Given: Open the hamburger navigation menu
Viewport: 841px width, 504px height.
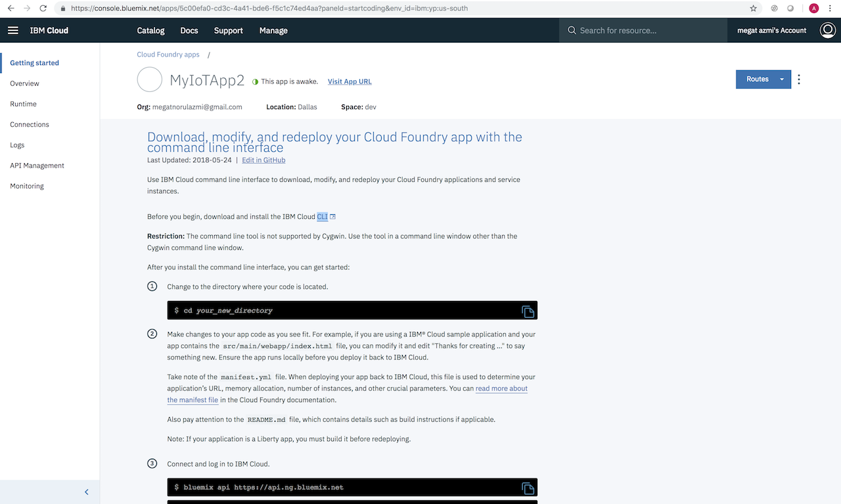Looking at the screenshot, I should [13, 30].
